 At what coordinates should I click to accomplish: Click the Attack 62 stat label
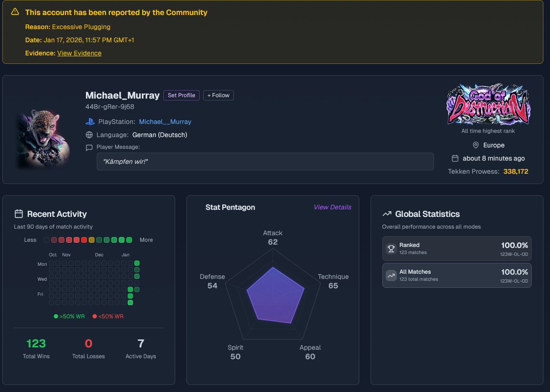pos(272,238)
